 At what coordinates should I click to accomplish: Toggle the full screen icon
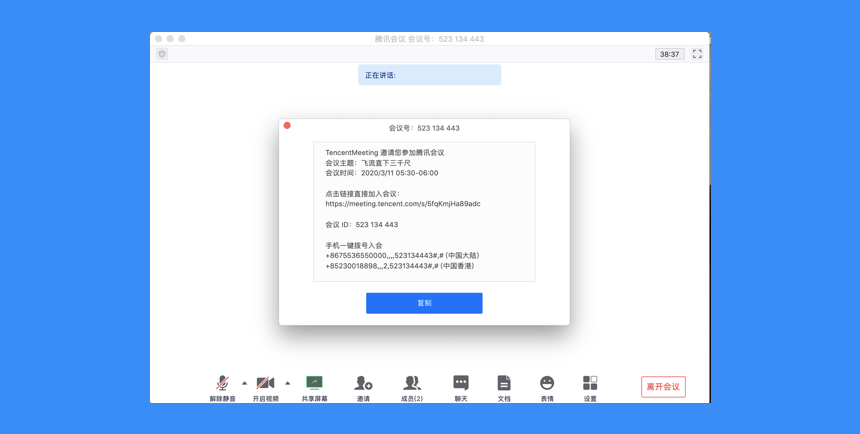pyautogui.click(x=697, y=54)
